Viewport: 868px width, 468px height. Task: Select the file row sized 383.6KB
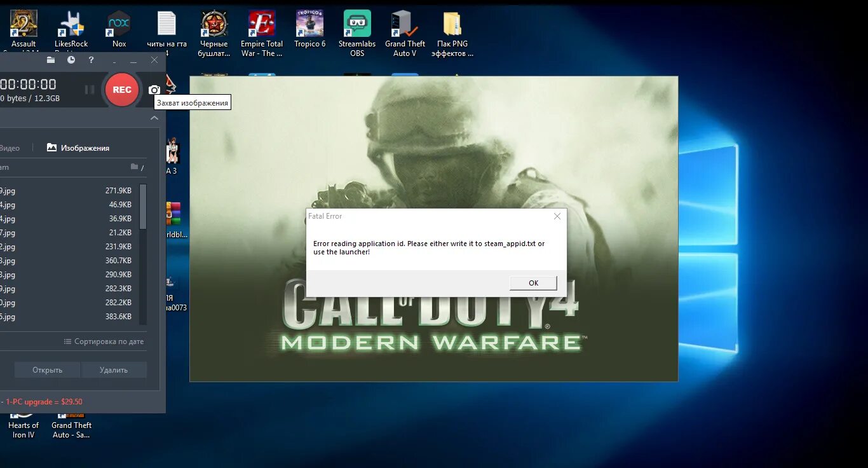pyautogui.click(x=69, y=316)
